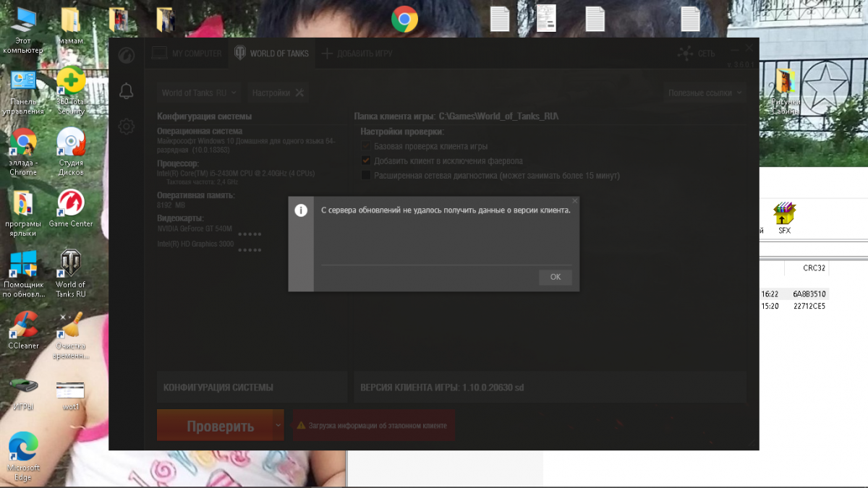The image size is (868, 488).
Task: Click the game folder path C:\Games\World_of_Tanks_RU\
Action: click(x=499, y=116)
